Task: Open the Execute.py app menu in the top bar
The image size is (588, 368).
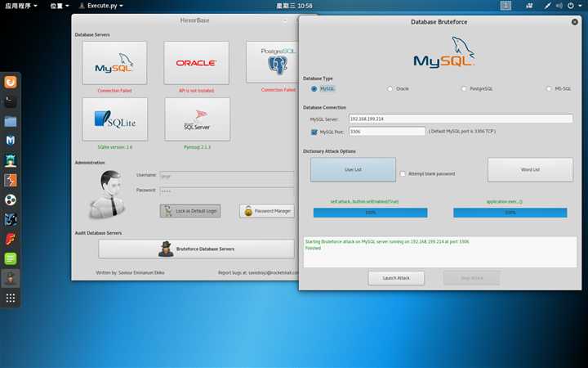Action: coord(101,6)
